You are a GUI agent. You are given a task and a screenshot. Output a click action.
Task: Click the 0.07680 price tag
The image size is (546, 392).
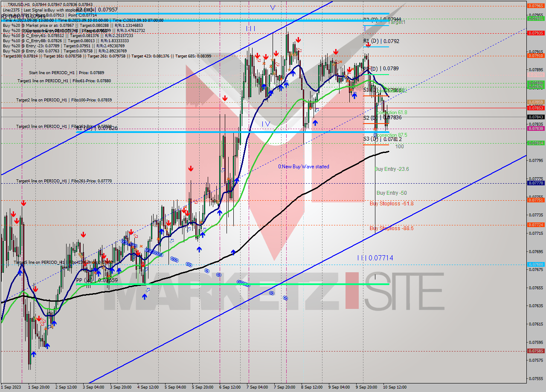[x=535, y=264]
